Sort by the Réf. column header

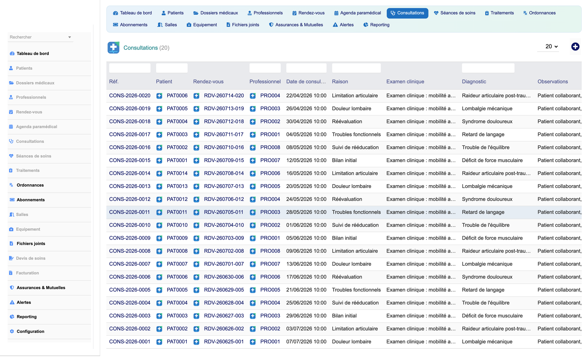click(x=114, y=82)
